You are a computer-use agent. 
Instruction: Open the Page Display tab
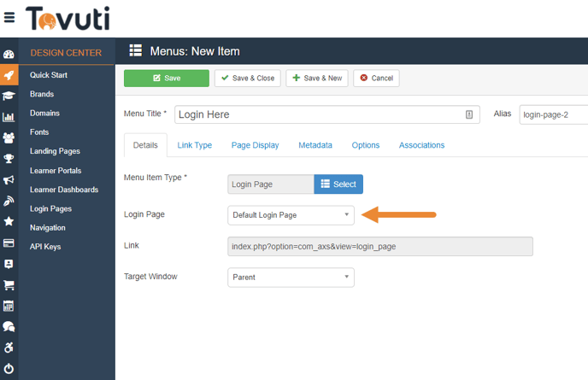coord(255,145)
